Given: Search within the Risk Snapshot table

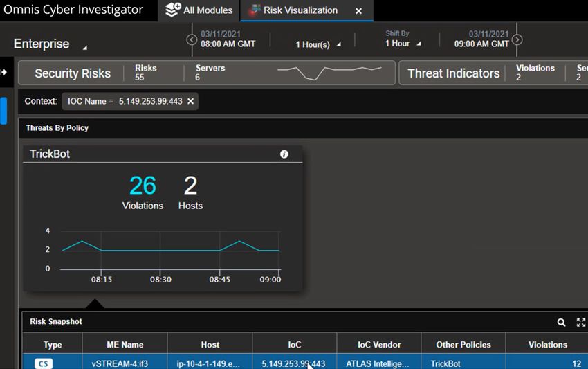Looking at the screenshot, I should 561,322.
